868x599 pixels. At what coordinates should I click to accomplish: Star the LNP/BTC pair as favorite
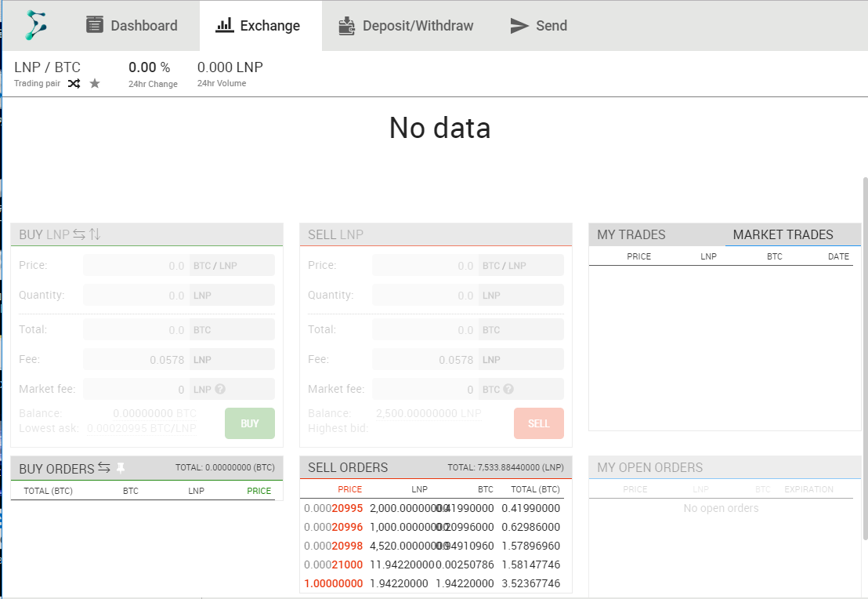point(95,83)
